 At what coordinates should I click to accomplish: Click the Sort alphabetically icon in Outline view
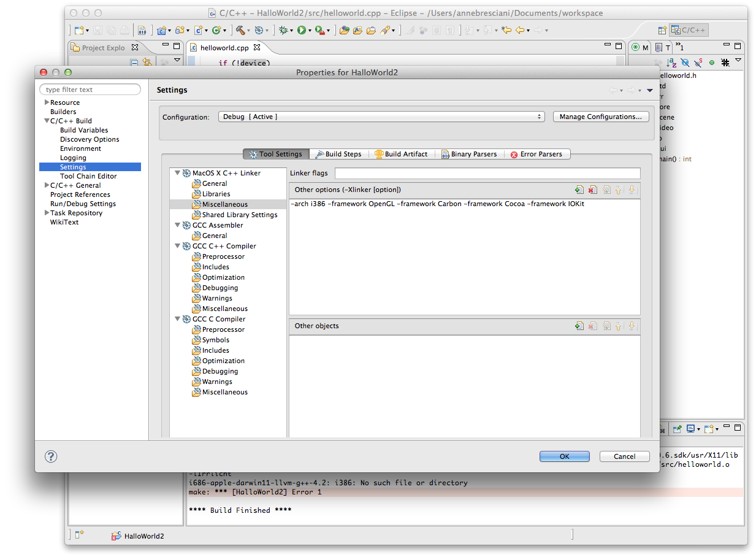click(671, 62)
